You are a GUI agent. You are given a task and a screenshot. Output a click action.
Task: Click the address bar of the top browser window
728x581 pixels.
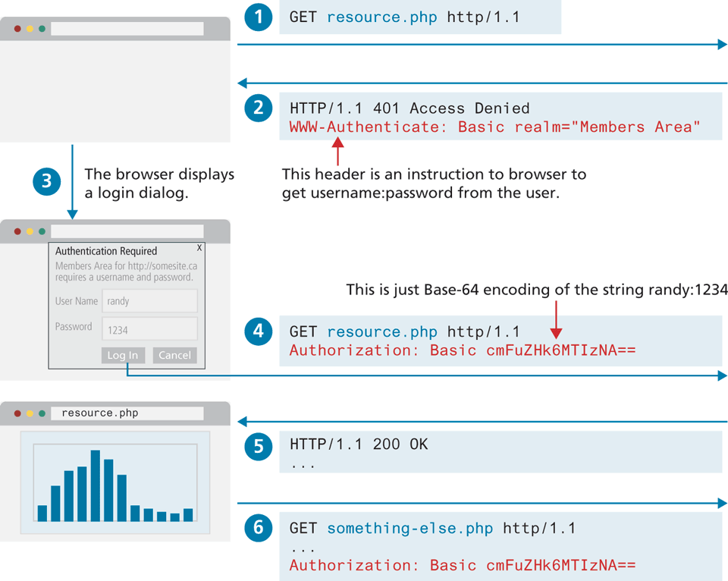[127, 29]
